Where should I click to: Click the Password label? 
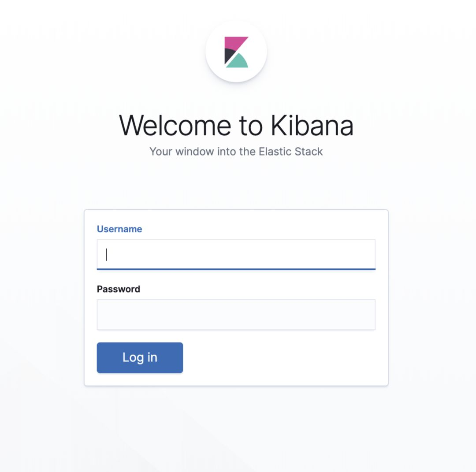(x=119, y=289)
